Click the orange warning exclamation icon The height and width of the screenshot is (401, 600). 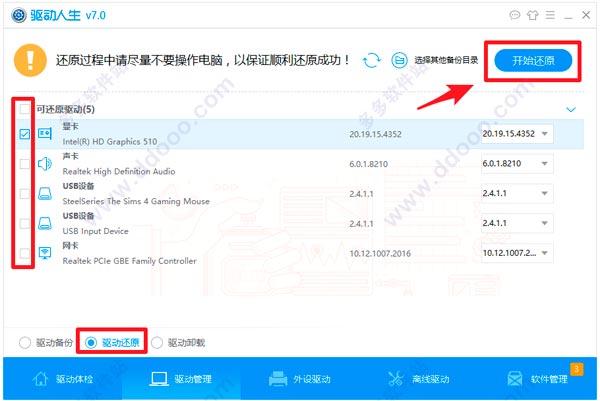tap(30, 60)
